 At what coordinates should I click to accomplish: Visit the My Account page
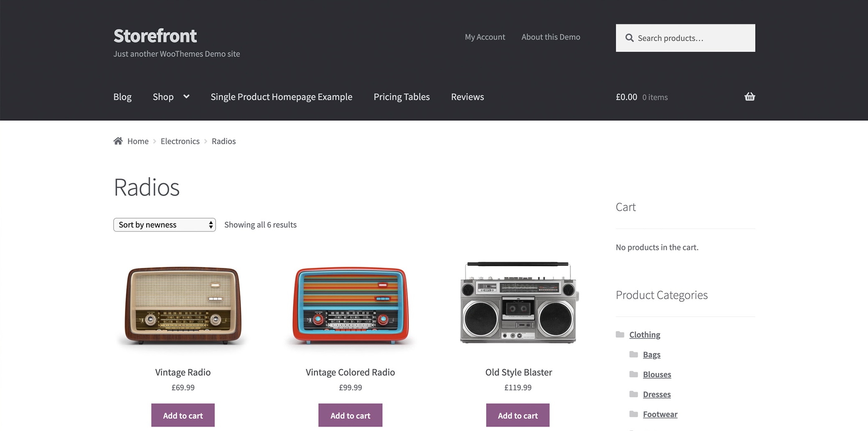coord(485,37)
